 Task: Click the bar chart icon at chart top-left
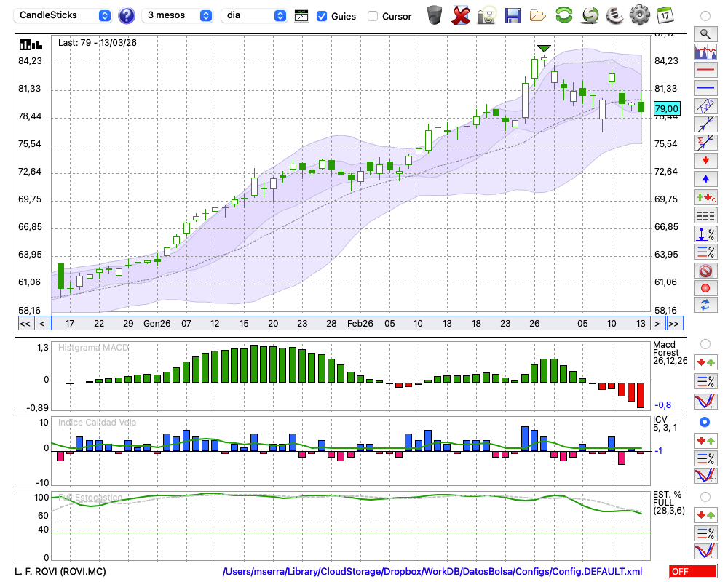(31, 44)
